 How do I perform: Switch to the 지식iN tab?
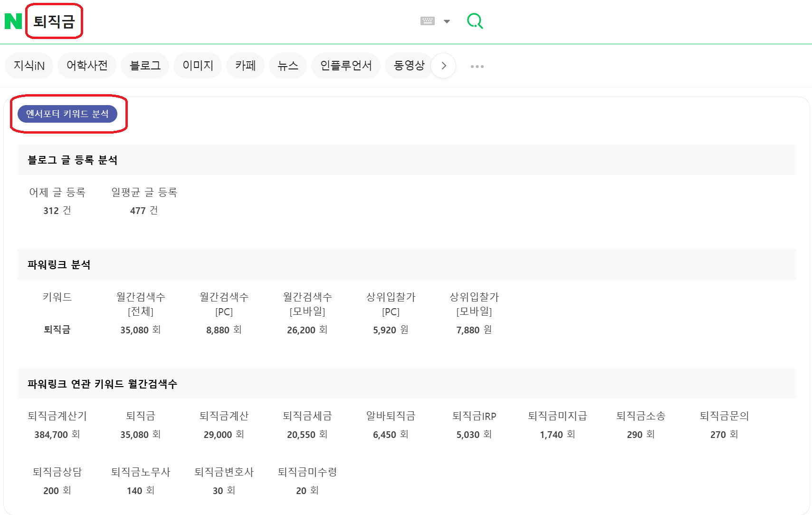pyautogui.click(x=29, y=66)
